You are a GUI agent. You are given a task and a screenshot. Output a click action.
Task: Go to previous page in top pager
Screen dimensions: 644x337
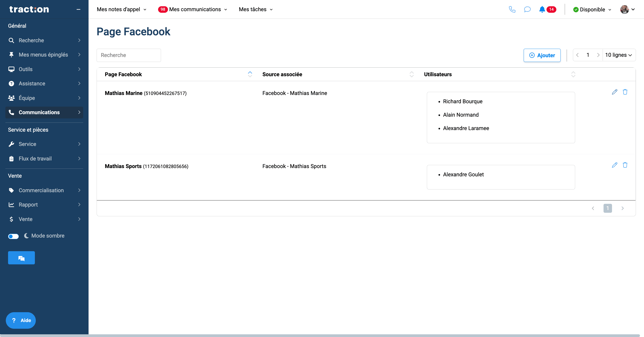578,55
